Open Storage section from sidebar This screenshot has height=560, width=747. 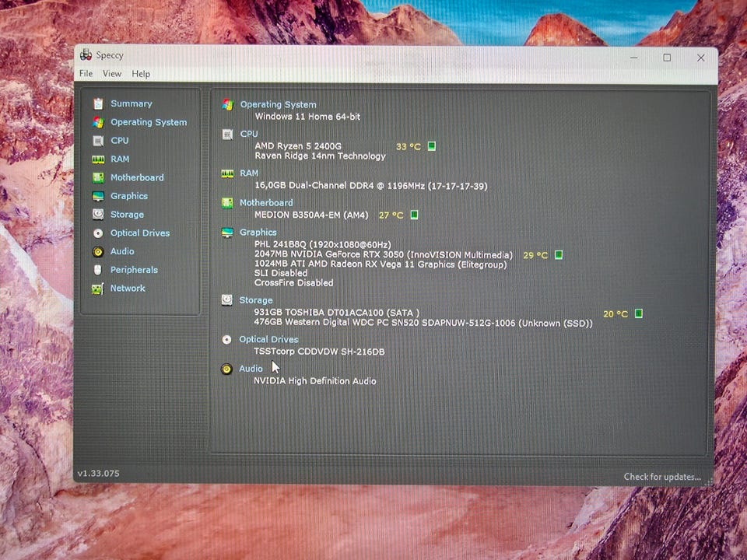pos(127,215)
